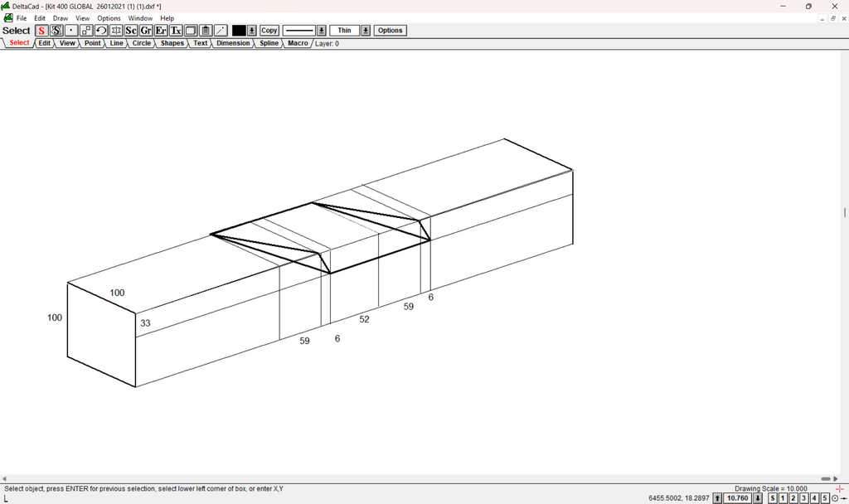This screenshot has height=504, width=849.
Task: Click the red S select tool icon
Action: coord(41,31)
